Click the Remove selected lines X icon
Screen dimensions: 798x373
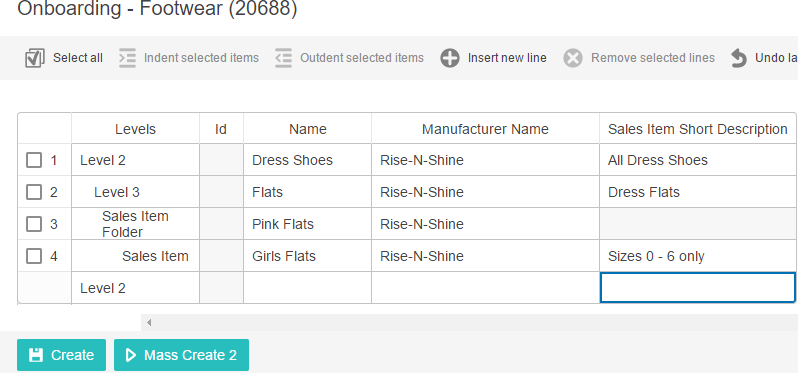(573, 58)
